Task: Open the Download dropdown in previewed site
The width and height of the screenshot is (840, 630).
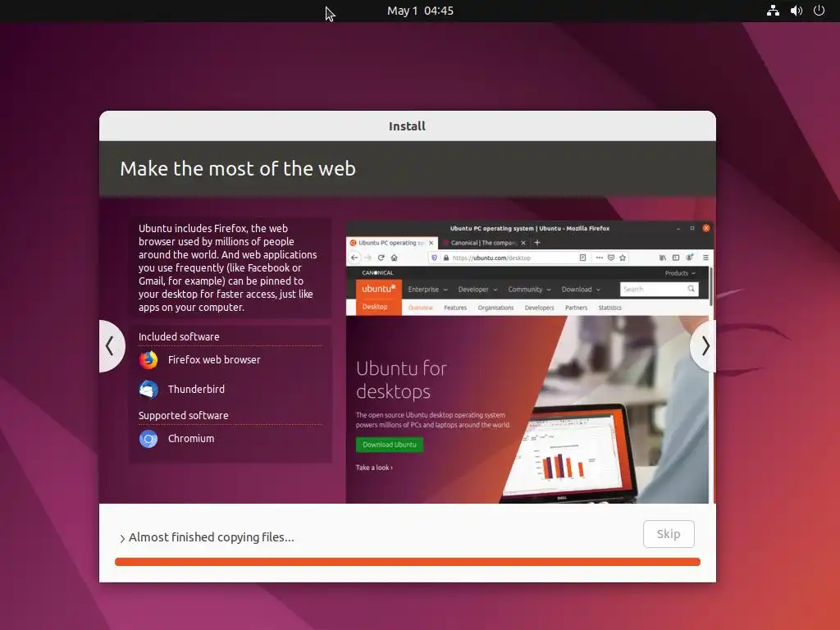Action: pos(581,290)
